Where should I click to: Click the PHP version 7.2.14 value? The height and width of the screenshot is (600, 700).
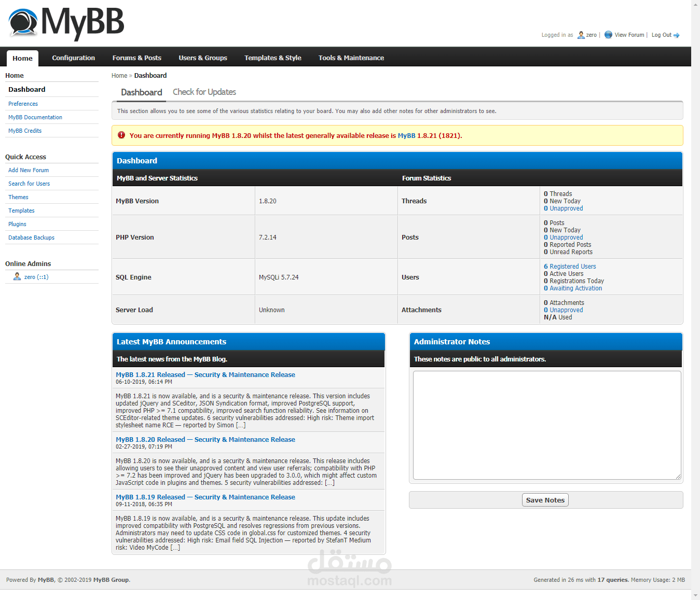tap(268, 238)
